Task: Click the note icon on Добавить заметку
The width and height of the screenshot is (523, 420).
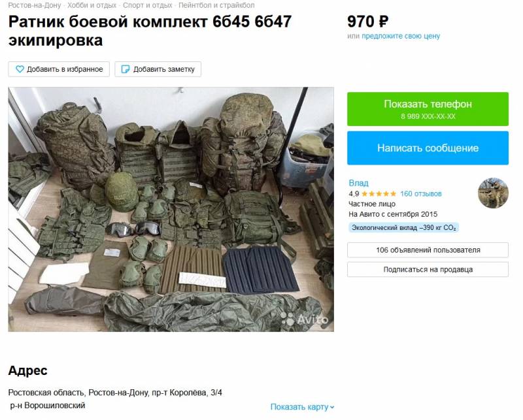Action: pyautogui.click(x=126, y=69)
